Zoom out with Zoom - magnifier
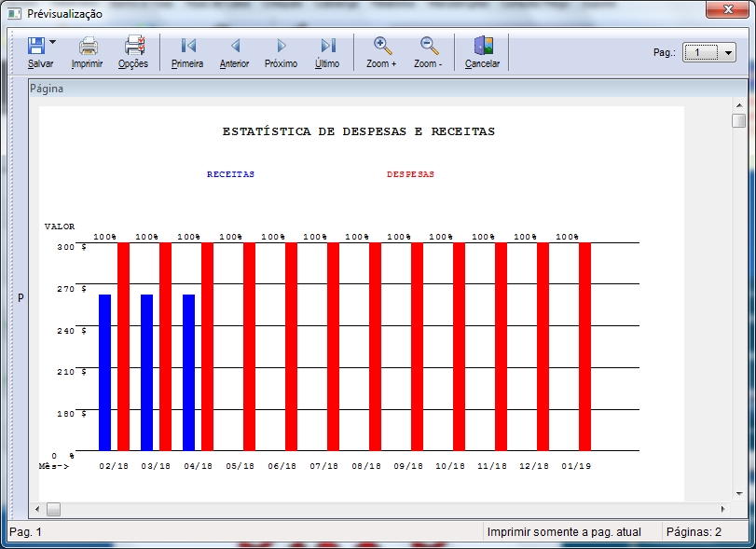This screenshot has height=549, width=756. coord(428,46)
